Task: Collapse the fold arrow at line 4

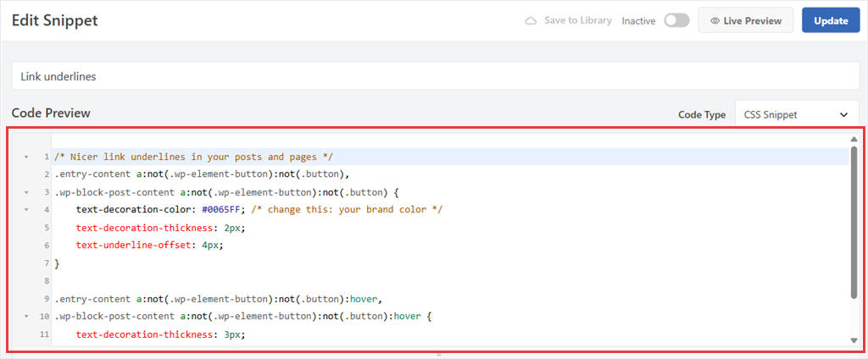Action: point(25,210)
